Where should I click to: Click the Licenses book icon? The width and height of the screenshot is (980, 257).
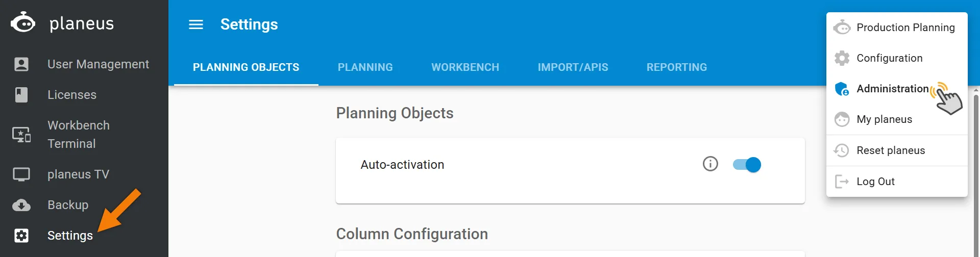pyautogui.click(x=21, y=95)
